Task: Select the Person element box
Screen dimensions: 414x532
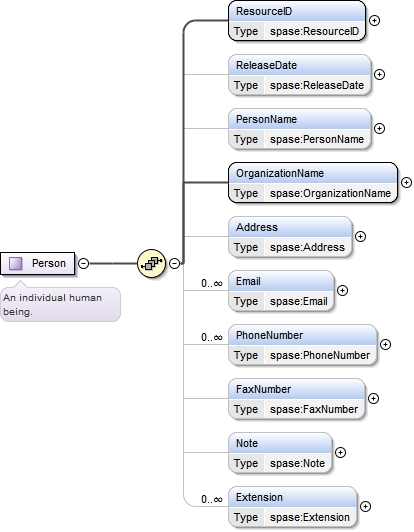Action: 37,263
